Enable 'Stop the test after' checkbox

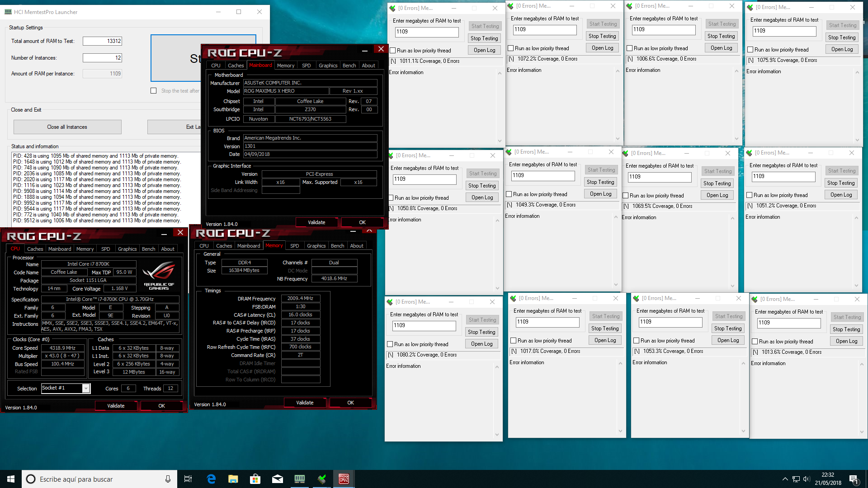154,91
